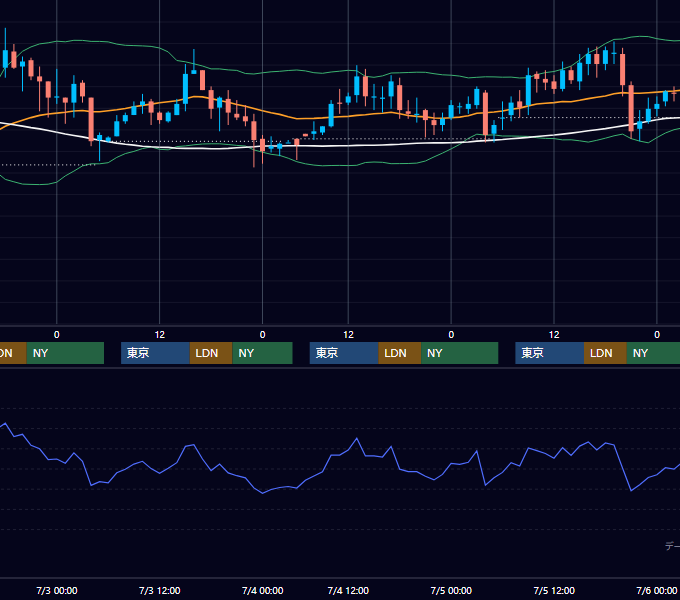Click the NY session block spanning 7/4 00:00
Screen dimensions: 680x600
tap(262, 353)
